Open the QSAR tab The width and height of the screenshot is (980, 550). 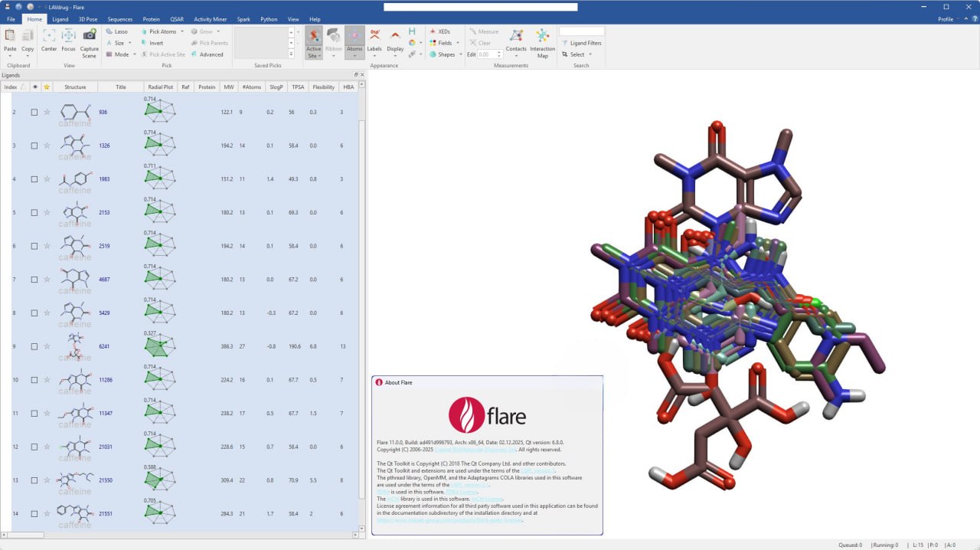click(177, 18)
